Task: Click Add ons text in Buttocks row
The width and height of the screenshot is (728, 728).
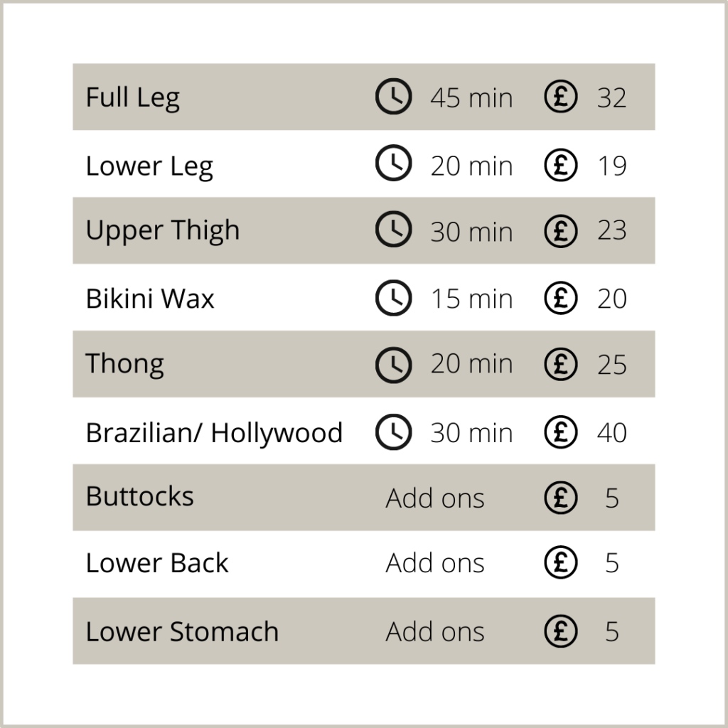Action: click(435, 498)
